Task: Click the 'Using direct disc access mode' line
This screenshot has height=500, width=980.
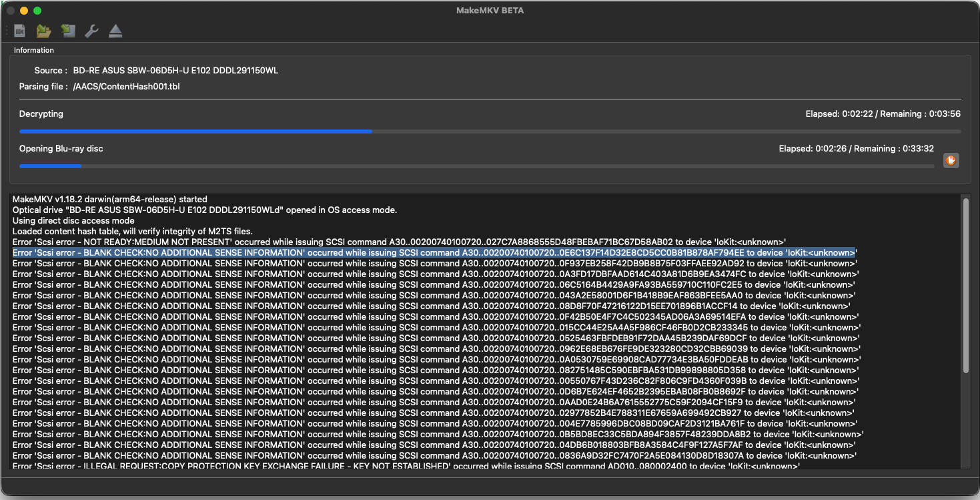Action: [73, 220]
